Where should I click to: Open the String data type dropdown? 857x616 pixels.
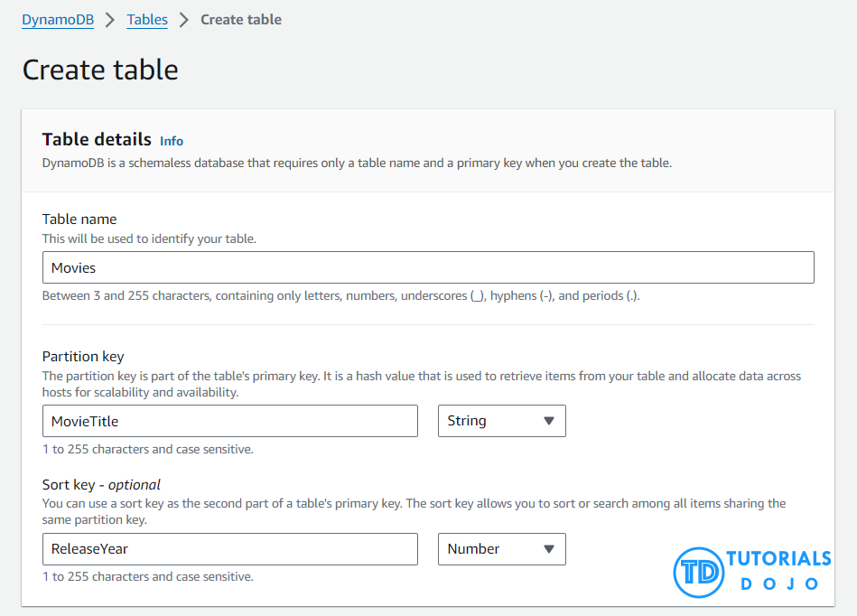tap(501, 421)
